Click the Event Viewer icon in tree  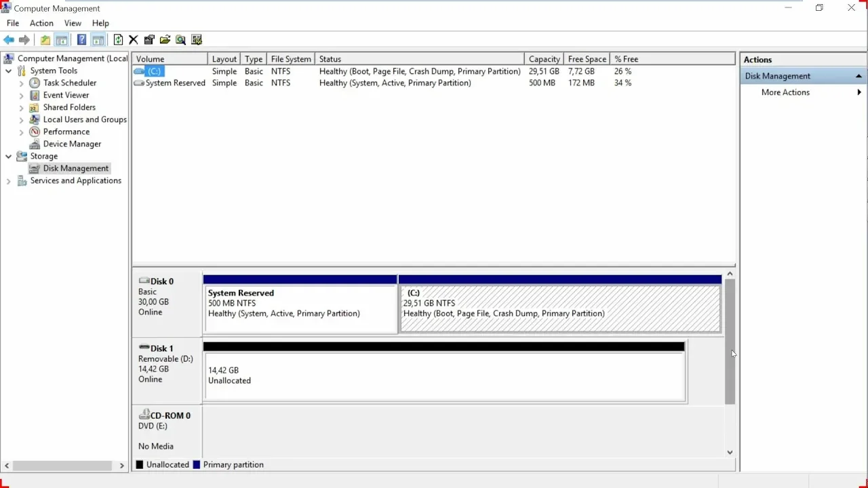(35, 95)
